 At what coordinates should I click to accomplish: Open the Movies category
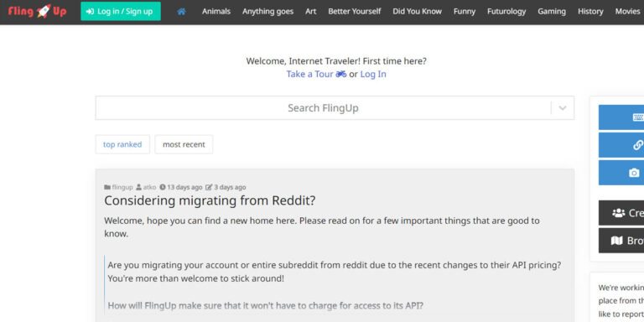point(627,12)
